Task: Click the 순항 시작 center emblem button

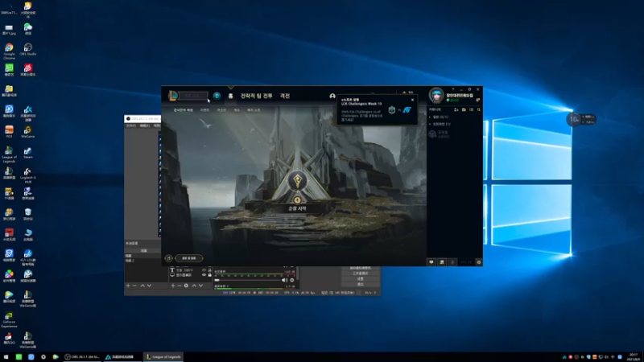Action: point(297,182)
